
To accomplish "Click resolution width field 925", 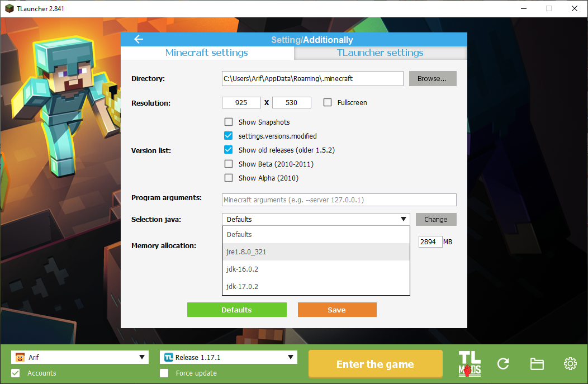I will [241, 102].
